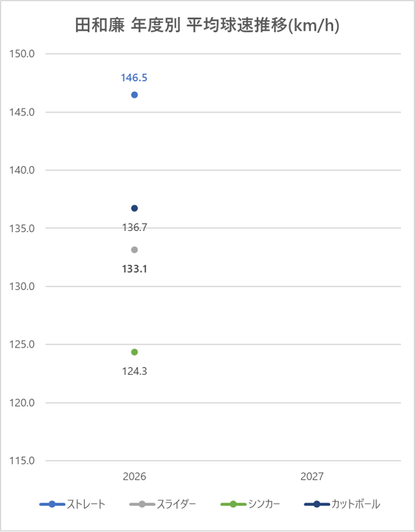Select the 2027 horizontal axis label
The width and height of the screenshot is (415, 532).
point(311,476)
